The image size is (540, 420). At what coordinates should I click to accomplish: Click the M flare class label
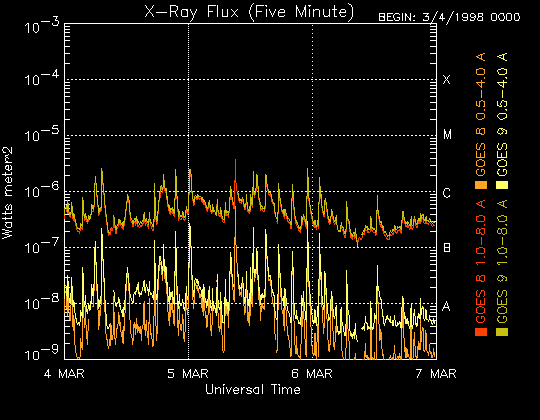pos(447,135)
